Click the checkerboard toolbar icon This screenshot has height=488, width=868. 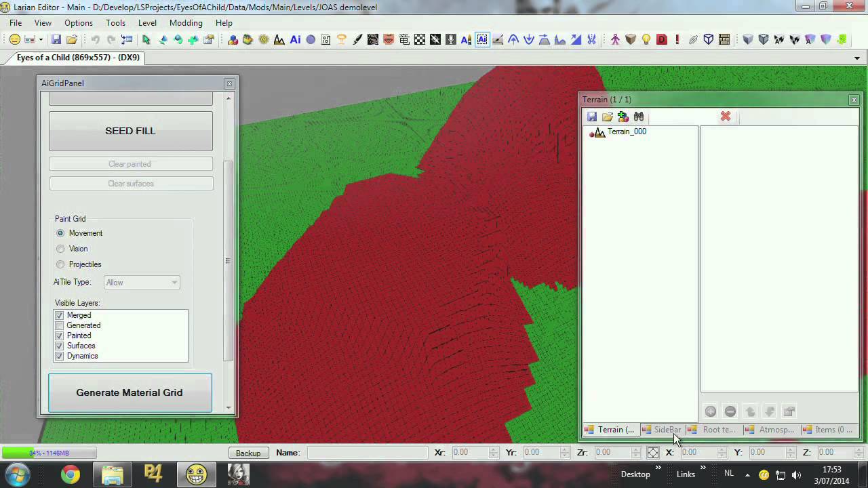(420, 40)
